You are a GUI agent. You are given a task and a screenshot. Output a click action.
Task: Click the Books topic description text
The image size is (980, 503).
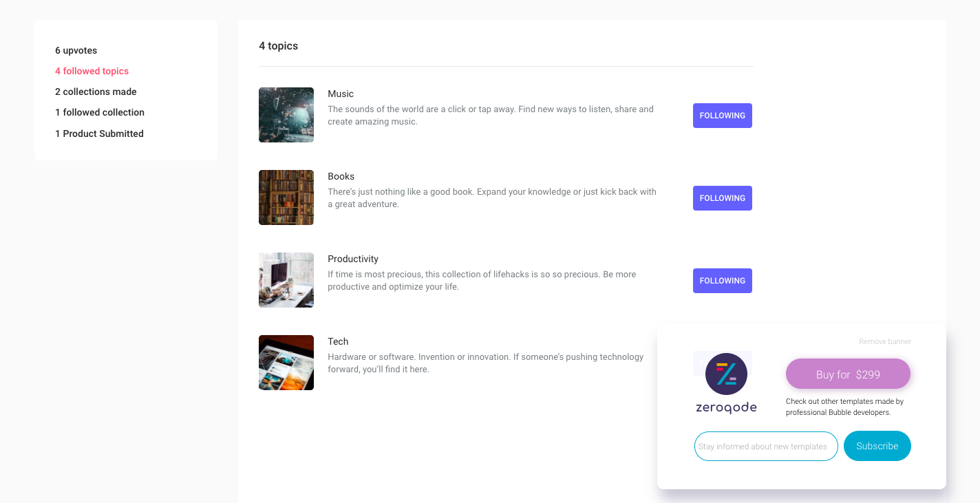pos(492,198)
